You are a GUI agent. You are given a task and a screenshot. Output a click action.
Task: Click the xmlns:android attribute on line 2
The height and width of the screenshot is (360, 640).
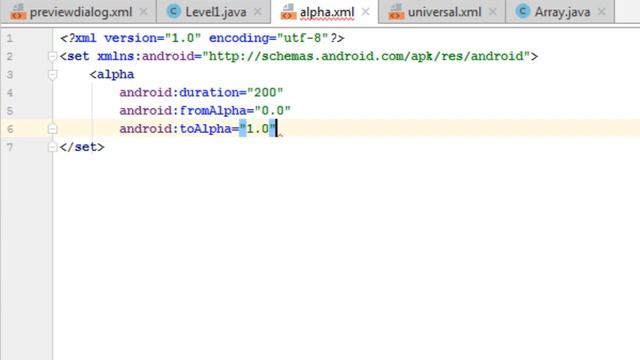click(146, 56)
